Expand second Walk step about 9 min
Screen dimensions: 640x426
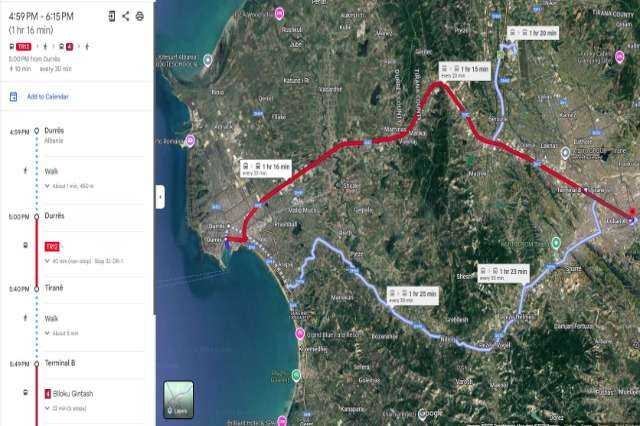click(47, 333)
